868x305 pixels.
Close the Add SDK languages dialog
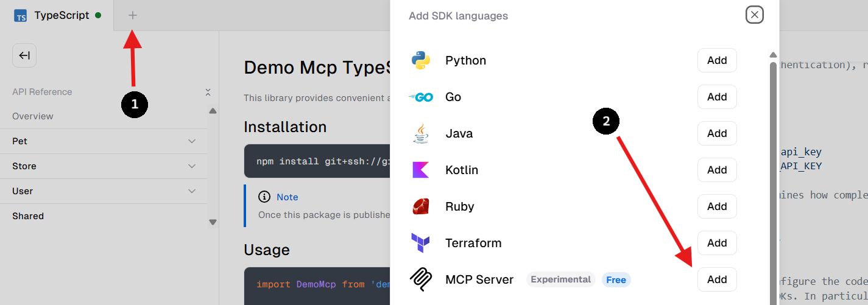pos(755,15)
